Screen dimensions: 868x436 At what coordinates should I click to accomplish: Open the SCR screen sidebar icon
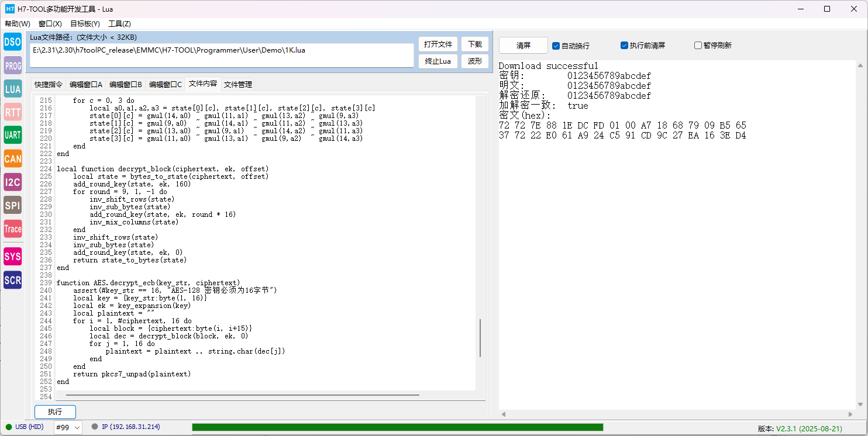(x=13, y=280)
